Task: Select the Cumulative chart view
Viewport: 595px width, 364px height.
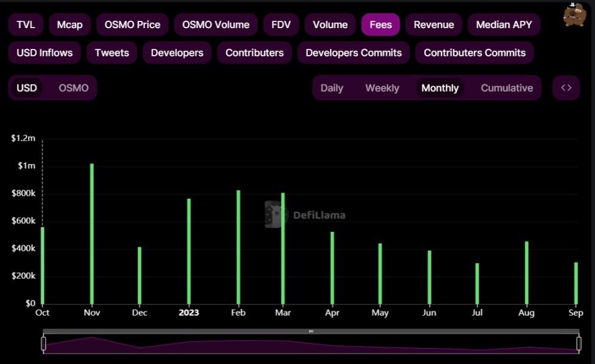Action: [x=506, y=87]
